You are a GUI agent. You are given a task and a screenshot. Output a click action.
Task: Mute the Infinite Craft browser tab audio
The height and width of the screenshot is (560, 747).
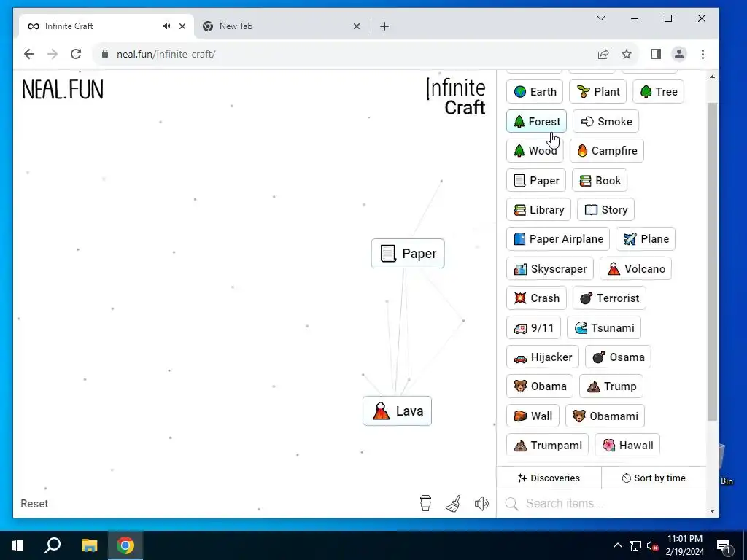pyautogui.click(x=167, y=26)
